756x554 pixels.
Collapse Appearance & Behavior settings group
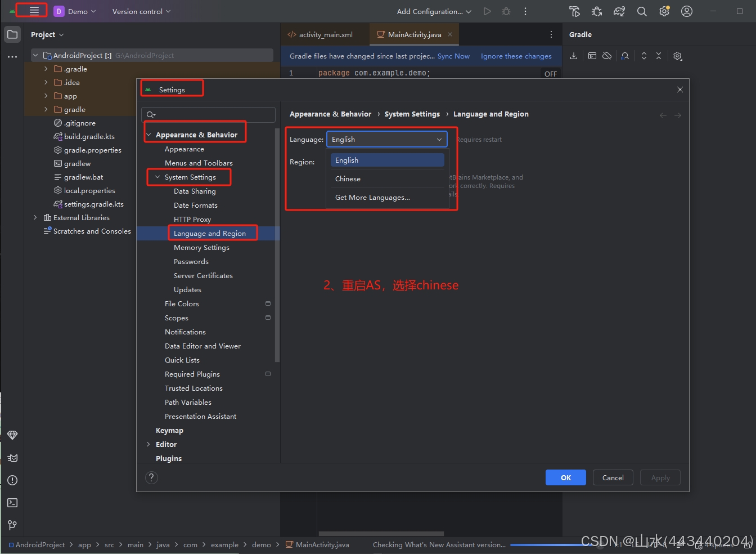[x=148, y=135]
